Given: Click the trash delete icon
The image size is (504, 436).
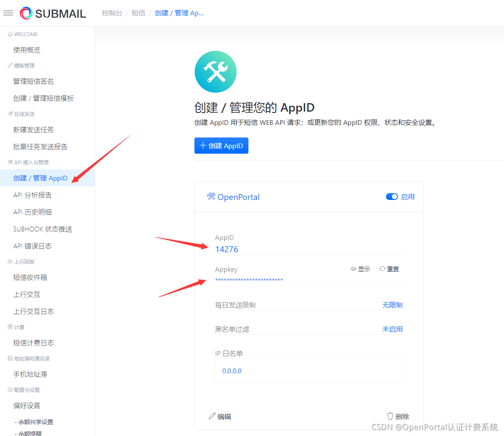Looking at the screenshot, I should [390, 416].
